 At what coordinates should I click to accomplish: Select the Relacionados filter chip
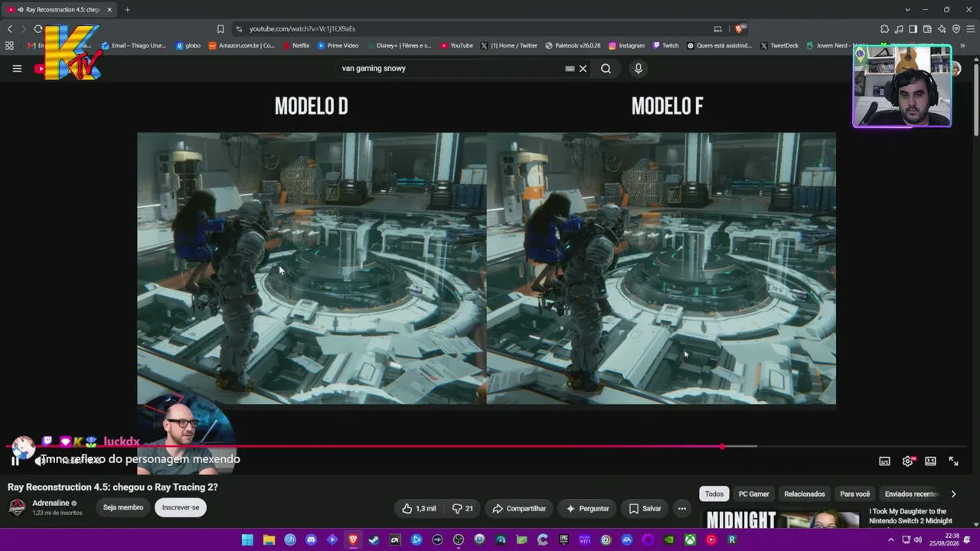[805, 494]
